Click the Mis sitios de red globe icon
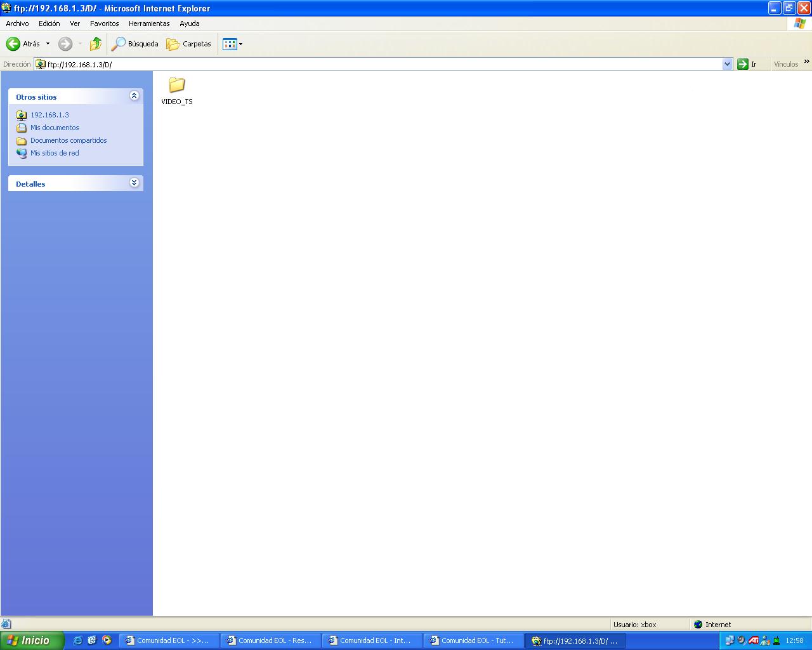 (22, 153)
